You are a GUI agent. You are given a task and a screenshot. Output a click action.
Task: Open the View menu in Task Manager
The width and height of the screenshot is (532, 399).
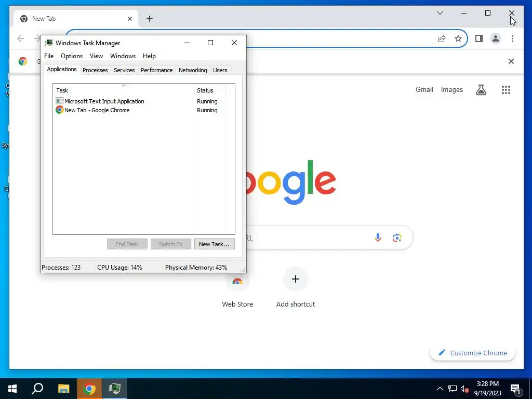click(96, 56)
